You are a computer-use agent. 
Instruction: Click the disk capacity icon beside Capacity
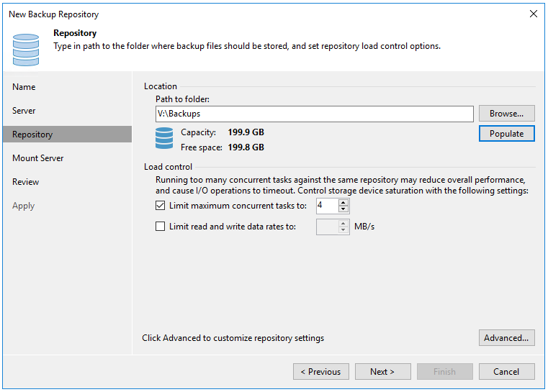click(x=164, y=140)
